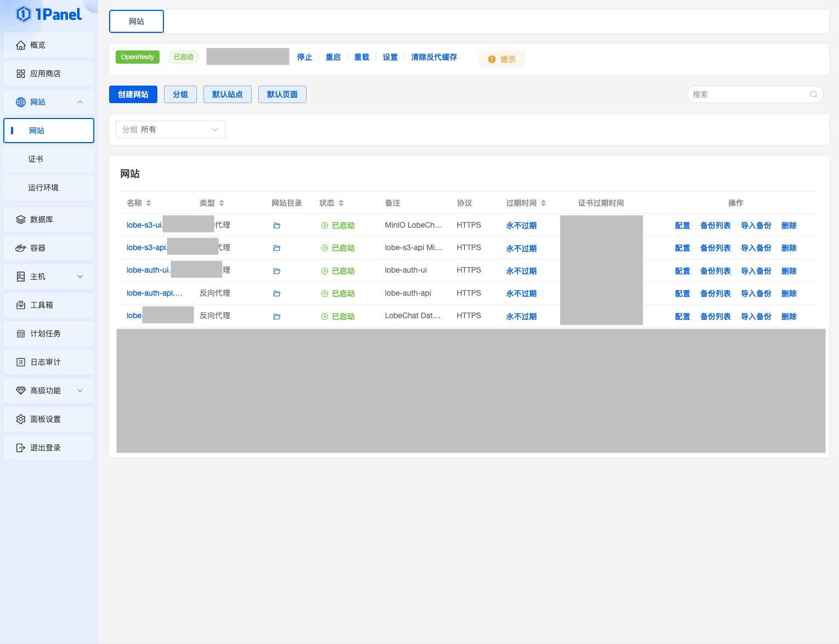Toggle 已启动 status of lobe-s3-ui site

pyautogui.click(x=338, y=225)
